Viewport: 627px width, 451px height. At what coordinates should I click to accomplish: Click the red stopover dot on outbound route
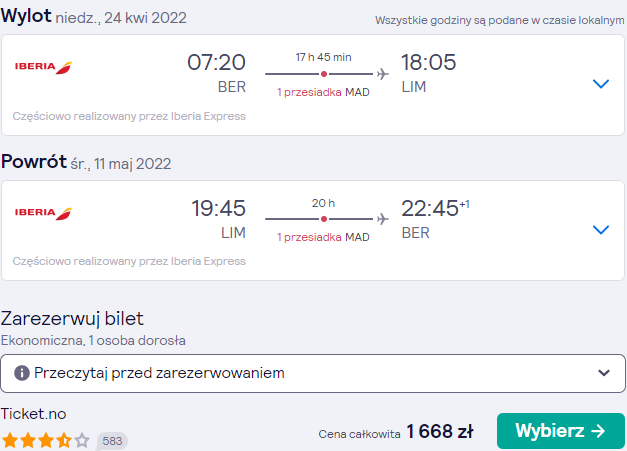point(324,74)
